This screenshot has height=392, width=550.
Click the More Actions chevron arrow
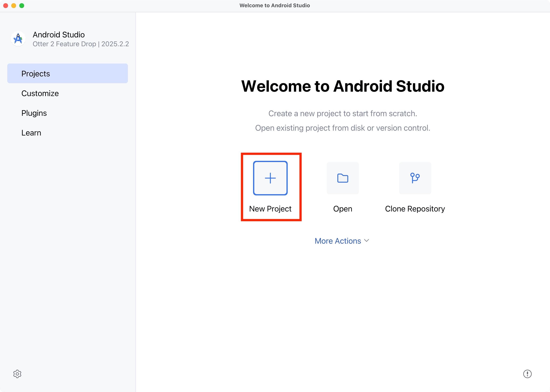(x=366, y=241)
